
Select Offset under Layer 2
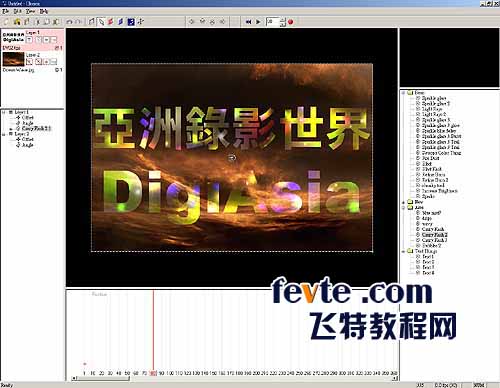point(28,139)
